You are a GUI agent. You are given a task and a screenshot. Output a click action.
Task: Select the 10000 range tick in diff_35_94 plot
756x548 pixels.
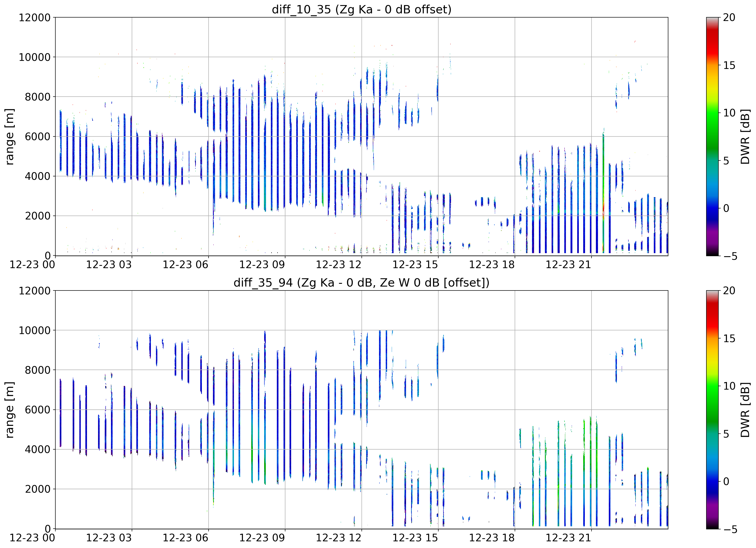34,330
